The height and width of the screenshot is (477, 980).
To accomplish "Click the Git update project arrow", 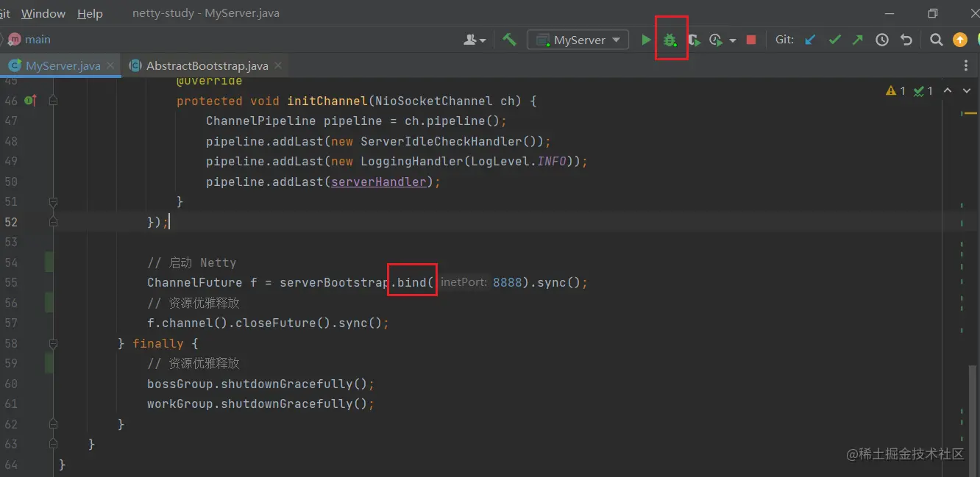I will pos(810,40).
